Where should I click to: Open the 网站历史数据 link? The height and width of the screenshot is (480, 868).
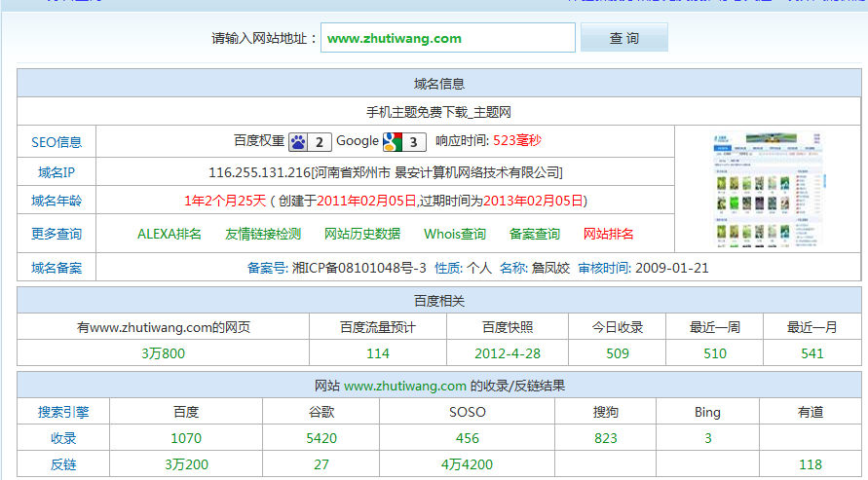coord(362,234)
